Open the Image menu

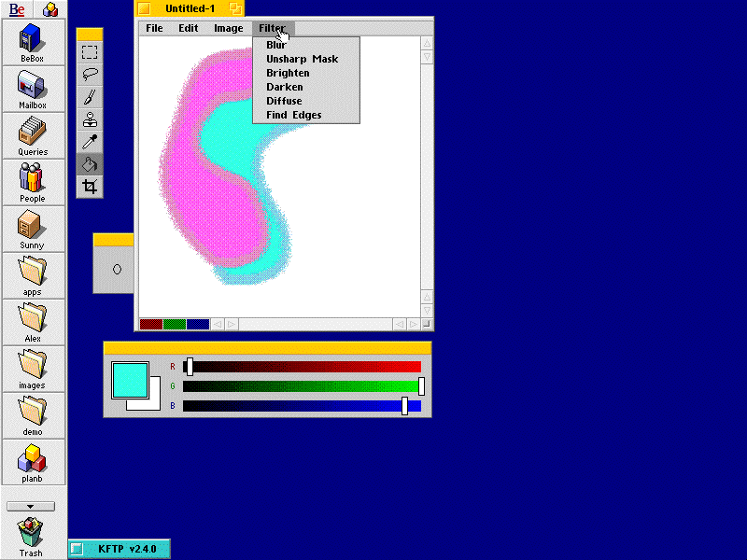tap(228, 28)
